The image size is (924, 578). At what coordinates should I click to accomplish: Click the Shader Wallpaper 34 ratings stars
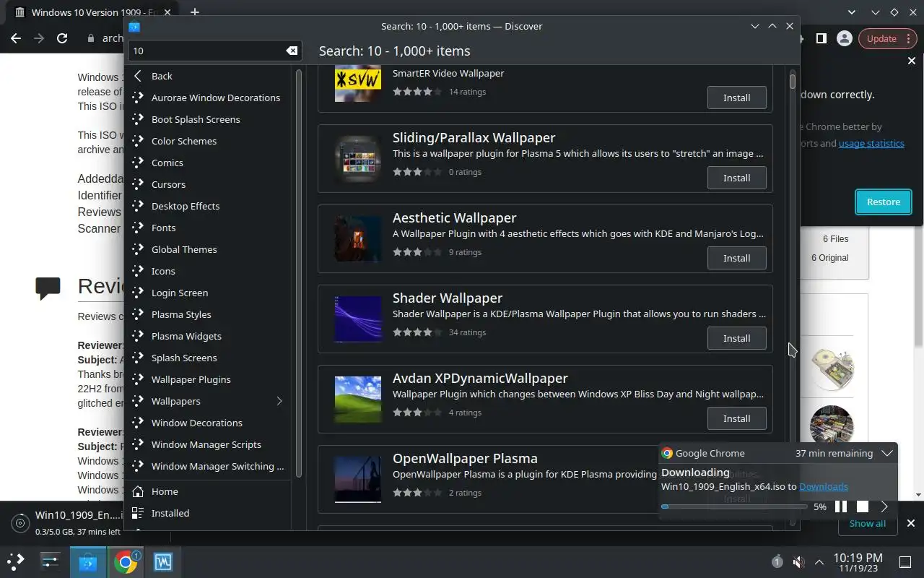point(417,332)
